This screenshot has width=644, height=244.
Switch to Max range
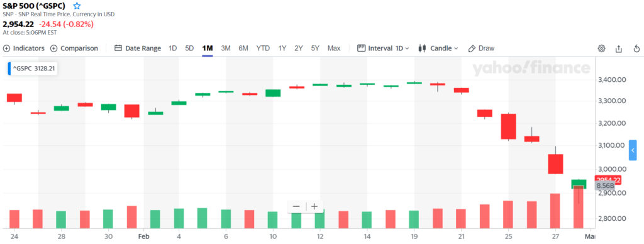[334, 48]
